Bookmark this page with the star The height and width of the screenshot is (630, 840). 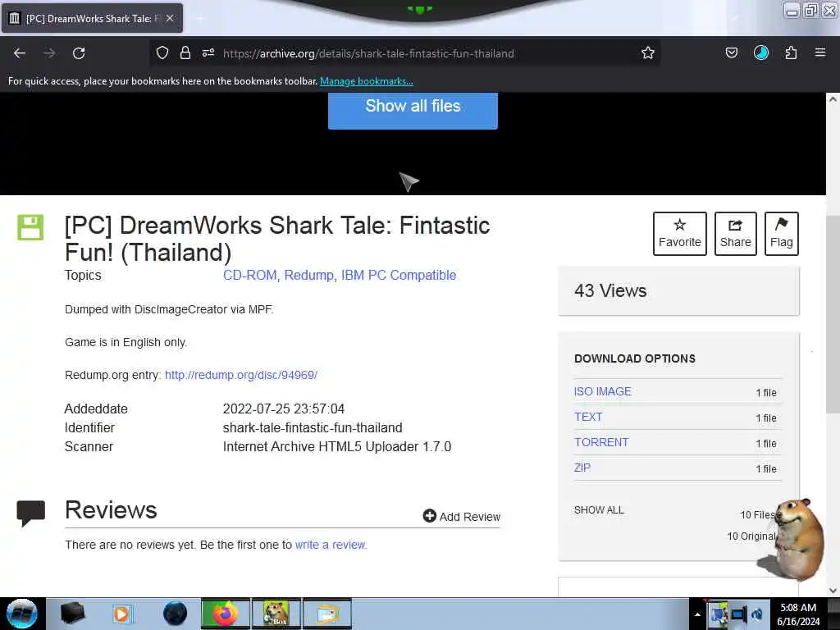pos(648,52)
